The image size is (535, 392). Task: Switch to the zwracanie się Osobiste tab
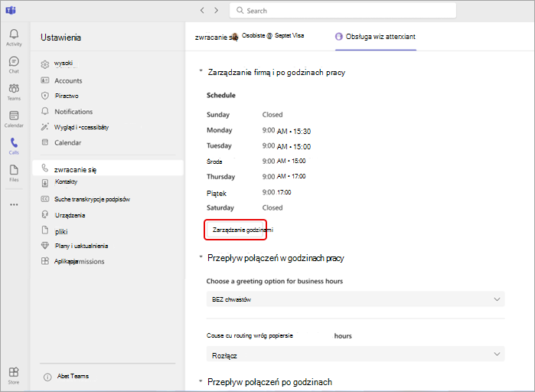coord(250,37)
